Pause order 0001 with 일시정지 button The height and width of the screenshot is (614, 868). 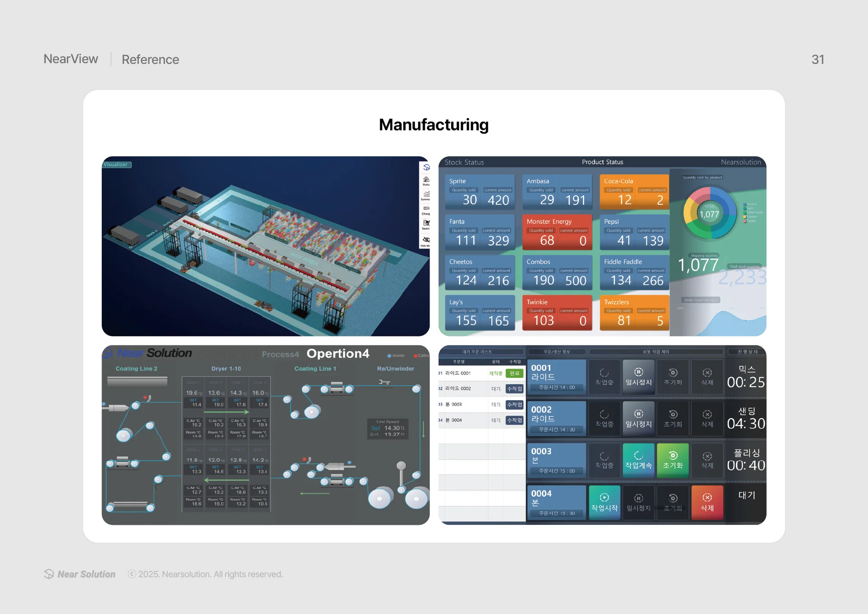click(638, 376)
